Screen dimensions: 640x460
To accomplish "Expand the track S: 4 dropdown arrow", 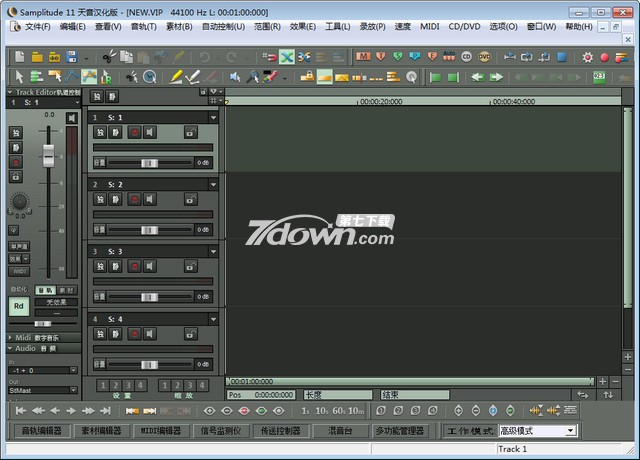I will (213, 319).
